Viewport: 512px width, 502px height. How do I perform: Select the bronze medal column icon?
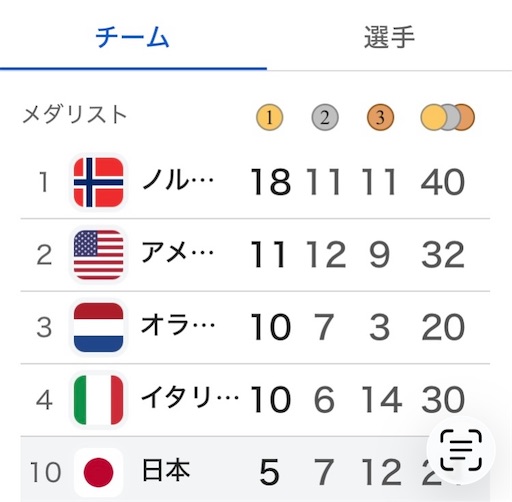[x=380, y=117]
